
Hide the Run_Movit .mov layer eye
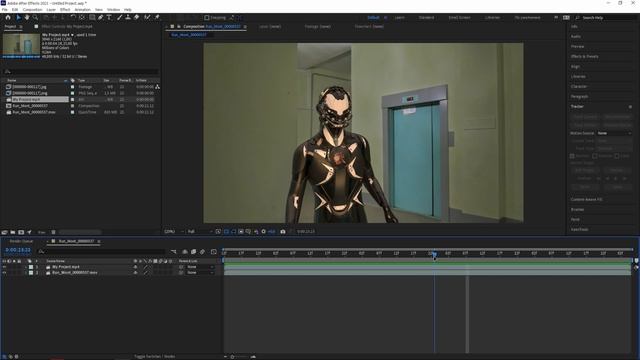(x=4, y=273)
